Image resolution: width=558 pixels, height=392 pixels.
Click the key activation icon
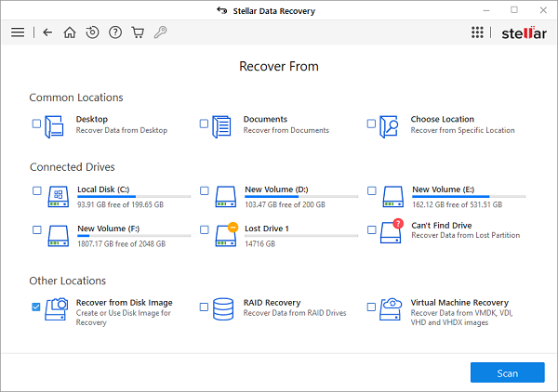click(x=160, y=33)
